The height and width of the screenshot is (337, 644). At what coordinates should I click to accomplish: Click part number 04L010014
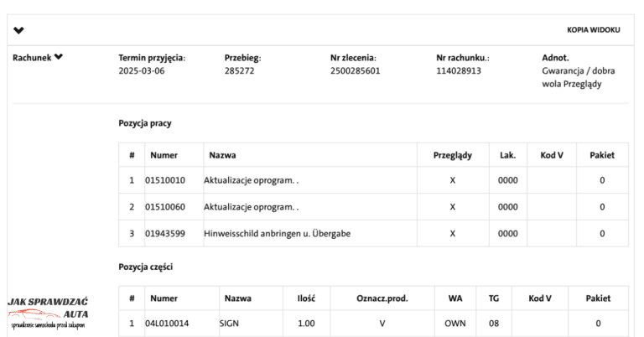tap(168, 323)
